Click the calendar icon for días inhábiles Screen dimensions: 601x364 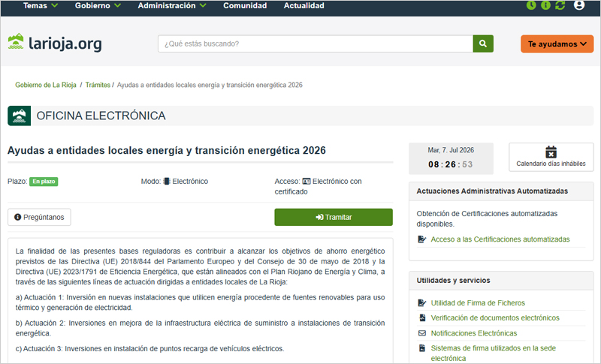(551, 152)
